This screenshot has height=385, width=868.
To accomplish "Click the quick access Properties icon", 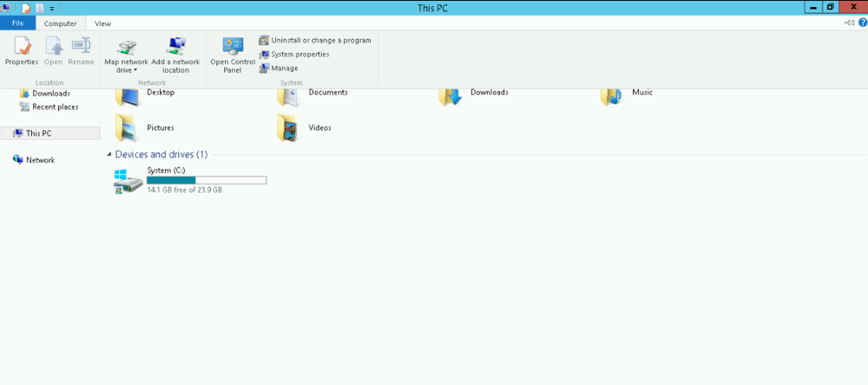I will (25, 8).
